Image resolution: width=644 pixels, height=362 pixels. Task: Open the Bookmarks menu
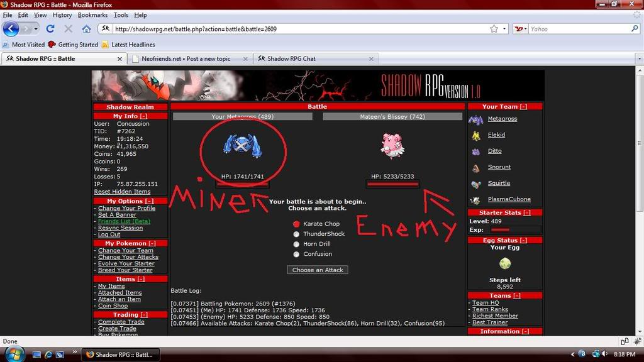pos(92,15)
